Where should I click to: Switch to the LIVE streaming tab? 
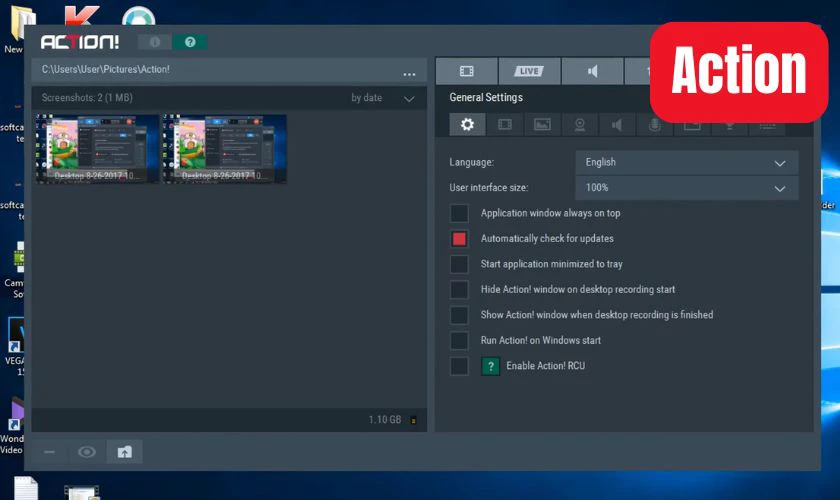(529, 71)
